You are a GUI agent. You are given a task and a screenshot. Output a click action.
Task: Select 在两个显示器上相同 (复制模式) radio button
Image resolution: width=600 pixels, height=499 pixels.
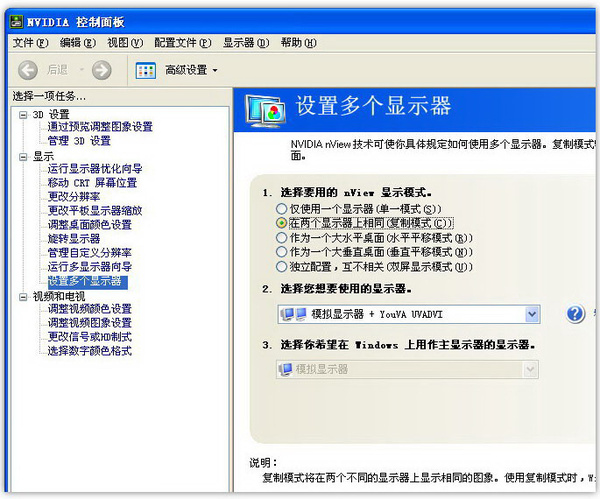tap(281, 223)
